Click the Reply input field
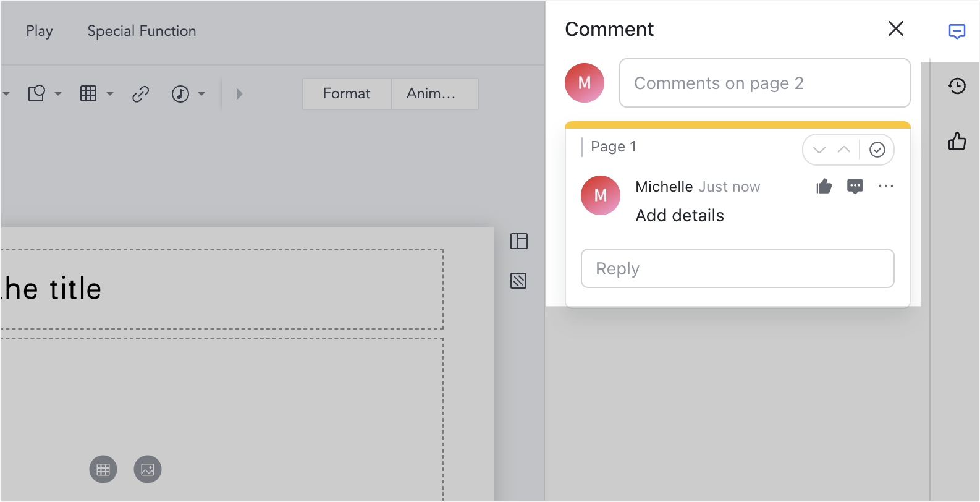Image resolution: width=980 pixels, height=502 pixels. (x=737, y=268)
